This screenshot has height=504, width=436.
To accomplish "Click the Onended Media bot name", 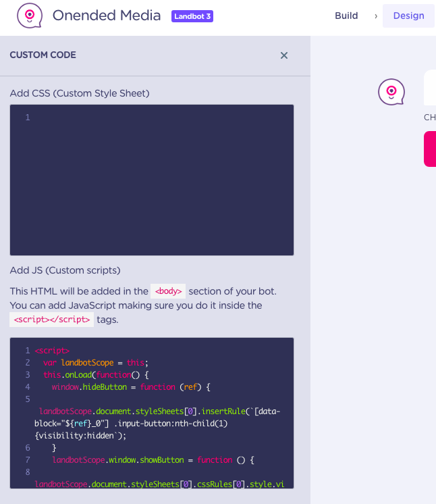I will (107, 16).
